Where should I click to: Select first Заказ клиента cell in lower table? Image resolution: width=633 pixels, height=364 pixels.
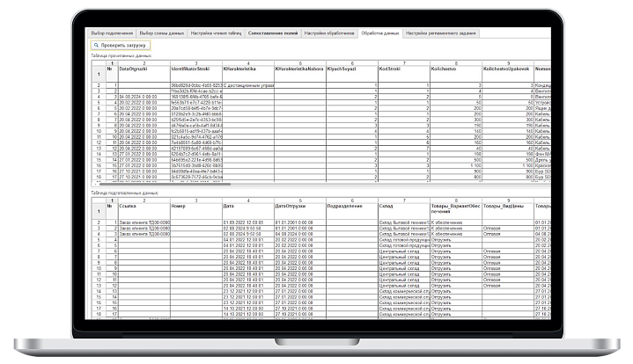pyautogui.click(x=141, y=222)
